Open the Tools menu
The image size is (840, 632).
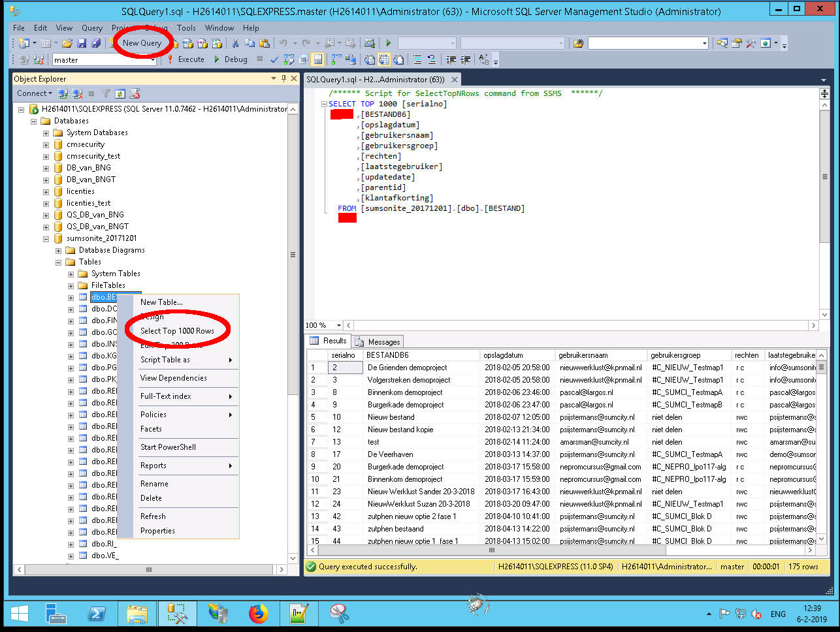[x=186, y=28]
